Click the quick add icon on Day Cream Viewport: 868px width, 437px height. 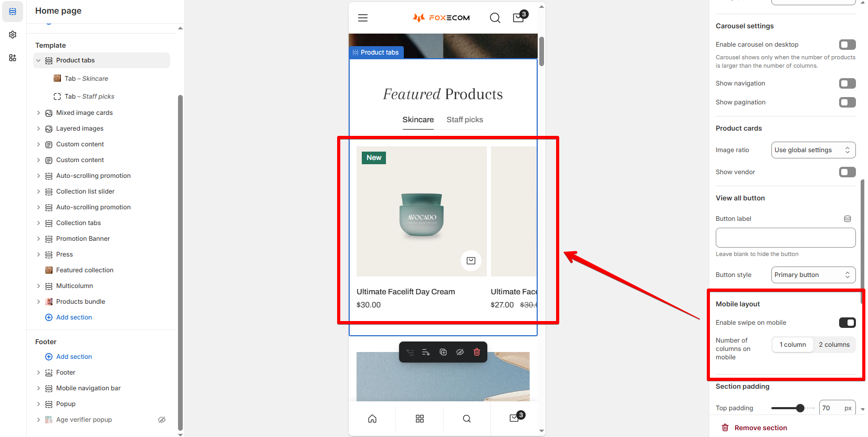click(x=471, y=261)
